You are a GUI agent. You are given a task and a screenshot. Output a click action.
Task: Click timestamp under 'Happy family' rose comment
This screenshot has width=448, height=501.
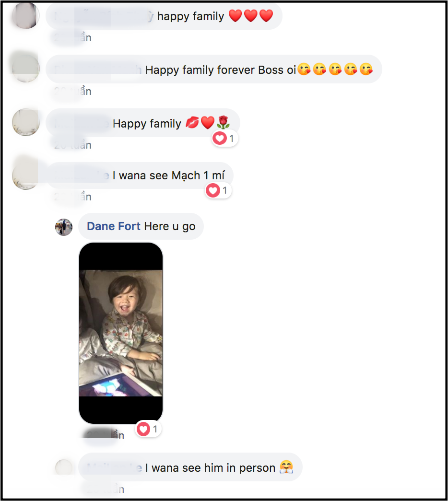point(72,145)
